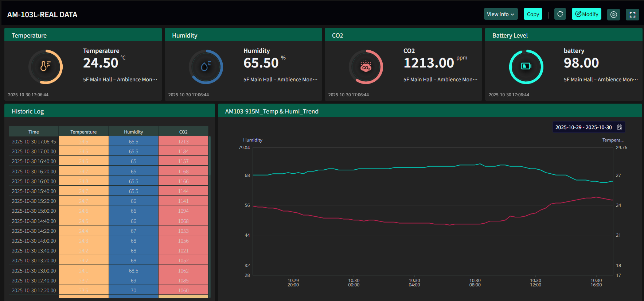Toggle the Temperature series legend on chart
The image size is (644, 301).
click(x=613, y=140)
